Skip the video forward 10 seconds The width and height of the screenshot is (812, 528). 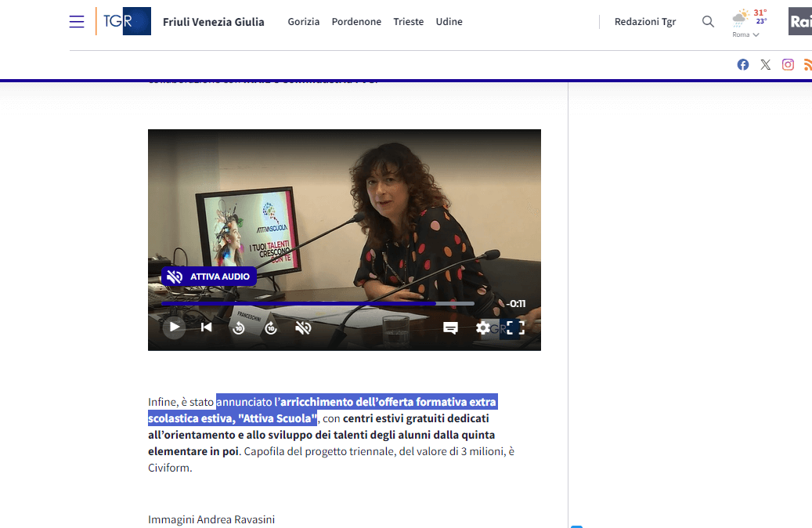pos(271,327)
